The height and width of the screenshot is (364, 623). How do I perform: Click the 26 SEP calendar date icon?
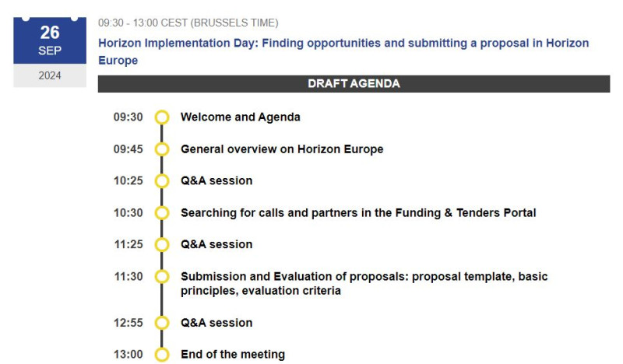click(x=50, y=40)
